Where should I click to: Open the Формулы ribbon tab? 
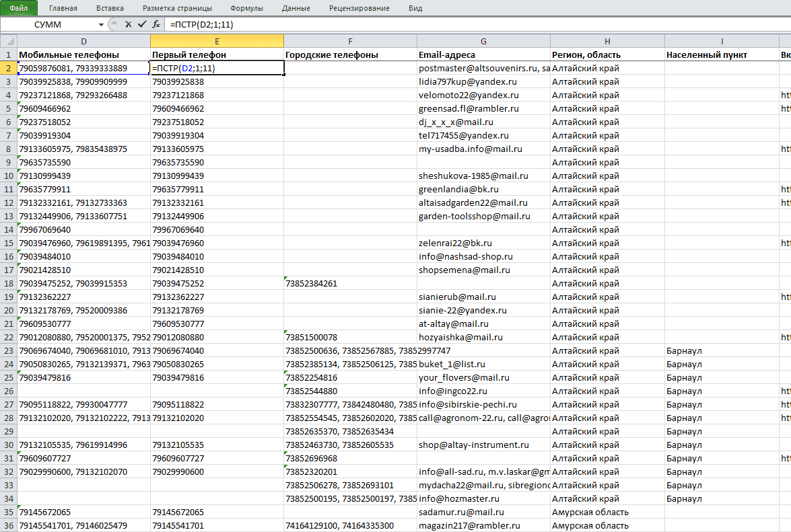(x=246, y=8)
